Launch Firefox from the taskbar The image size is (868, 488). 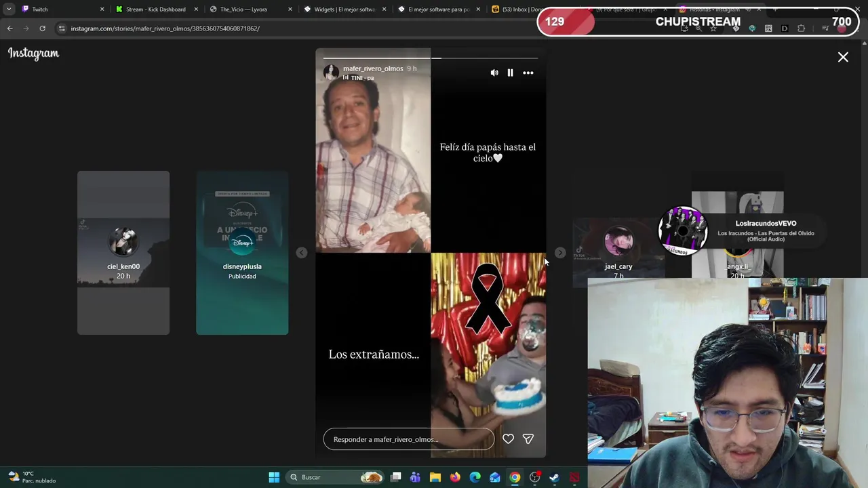pos(455,477)
